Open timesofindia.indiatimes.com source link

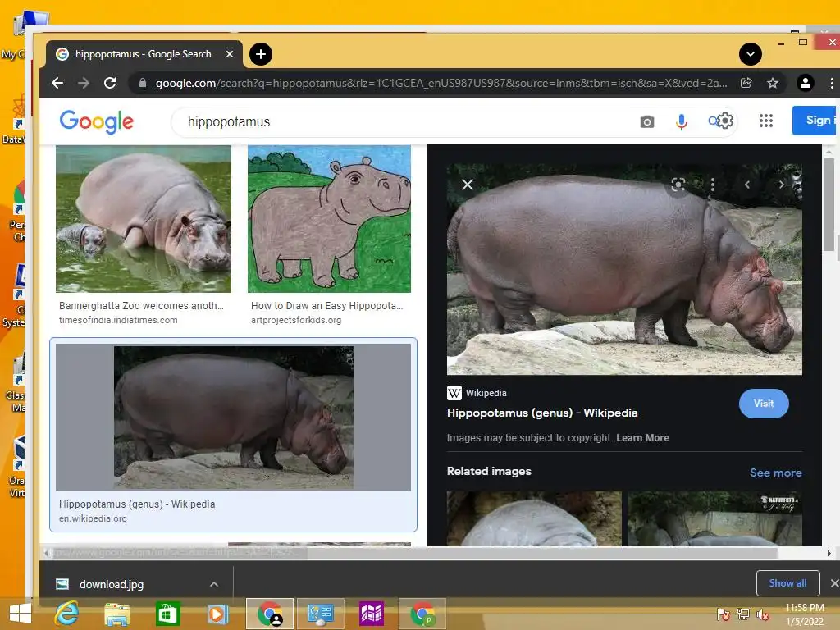coord(118,320)
